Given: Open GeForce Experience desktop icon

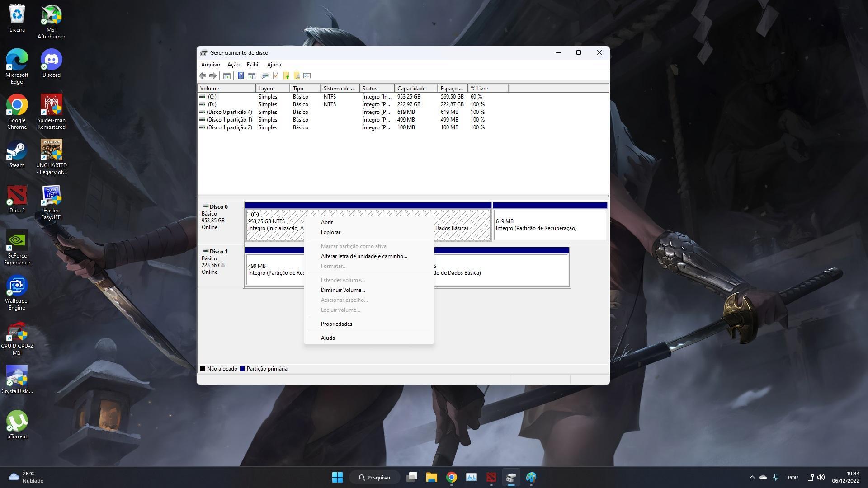Looking at the screenshot, I should (17, 248).
